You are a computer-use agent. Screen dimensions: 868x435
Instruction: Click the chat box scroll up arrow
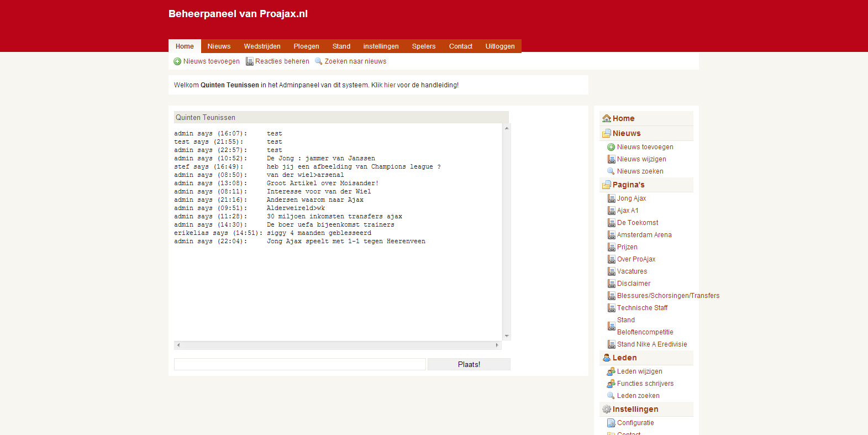(x=507, y=128)
